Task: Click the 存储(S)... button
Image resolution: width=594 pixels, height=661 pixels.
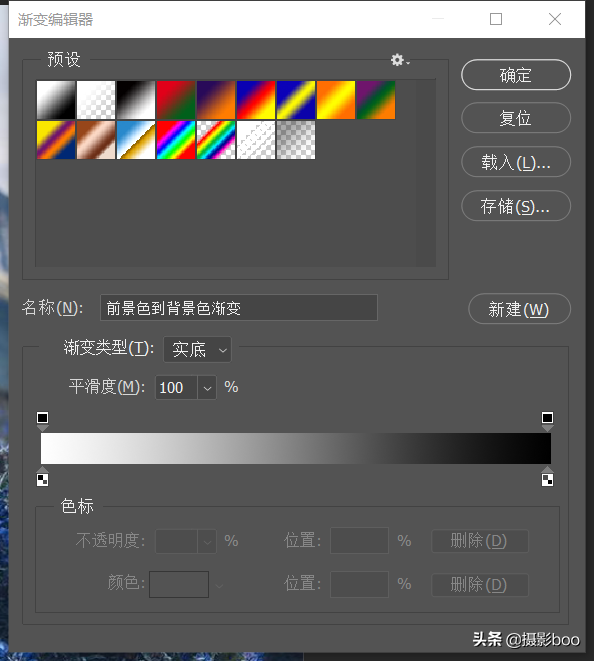Action: click(516, 206)
